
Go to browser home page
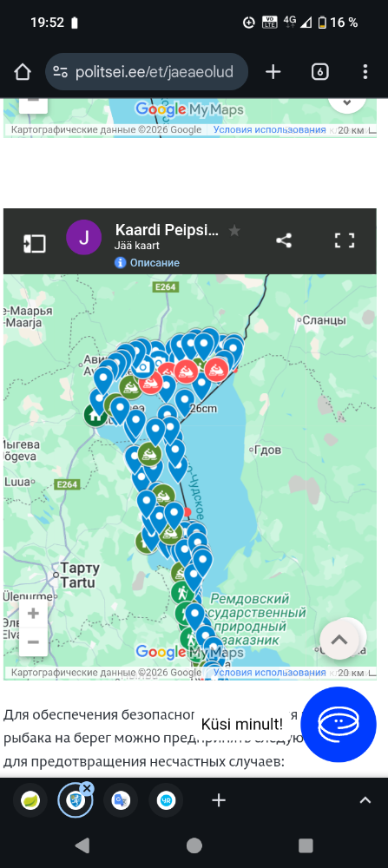click(23, 72)
